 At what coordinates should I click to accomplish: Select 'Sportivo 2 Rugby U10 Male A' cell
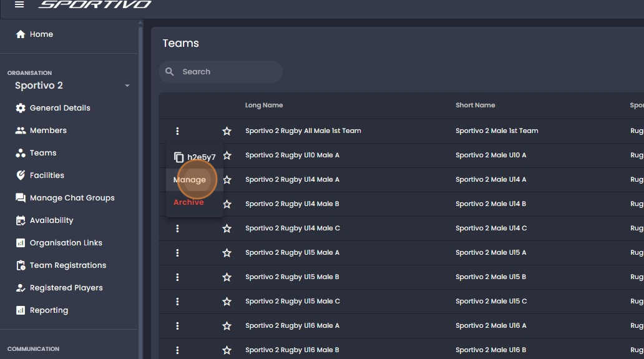[293, 155]
